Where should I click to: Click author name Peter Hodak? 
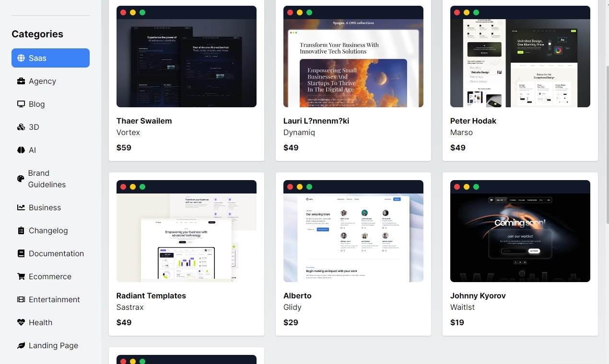(473, 121)
